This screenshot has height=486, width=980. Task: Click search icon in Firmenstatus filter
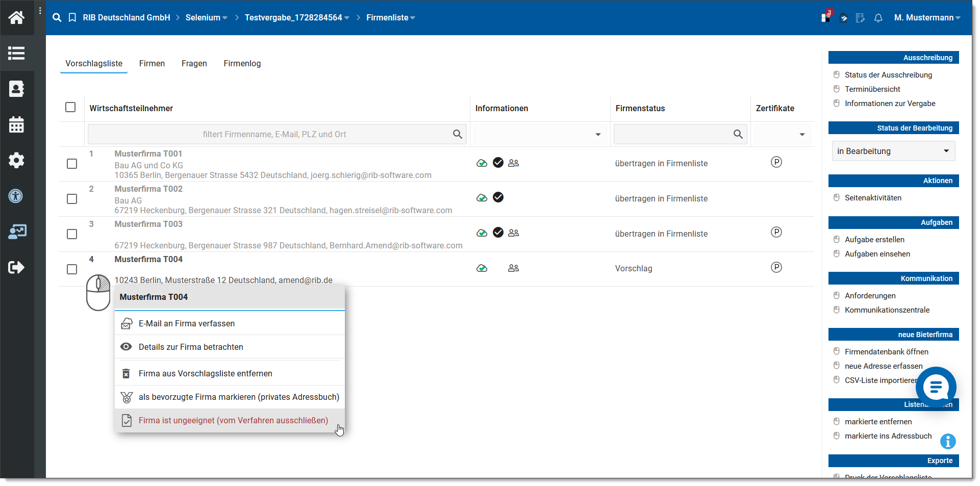(738, 134)
